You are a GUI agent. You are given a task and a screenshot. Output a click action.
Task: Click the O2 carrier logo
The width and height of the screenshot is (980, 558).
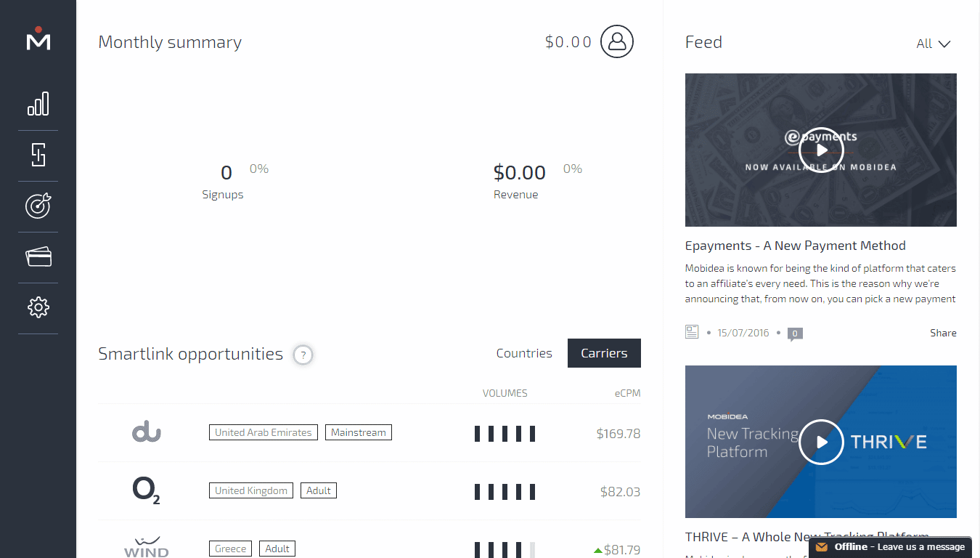click(x=146, y=490)
